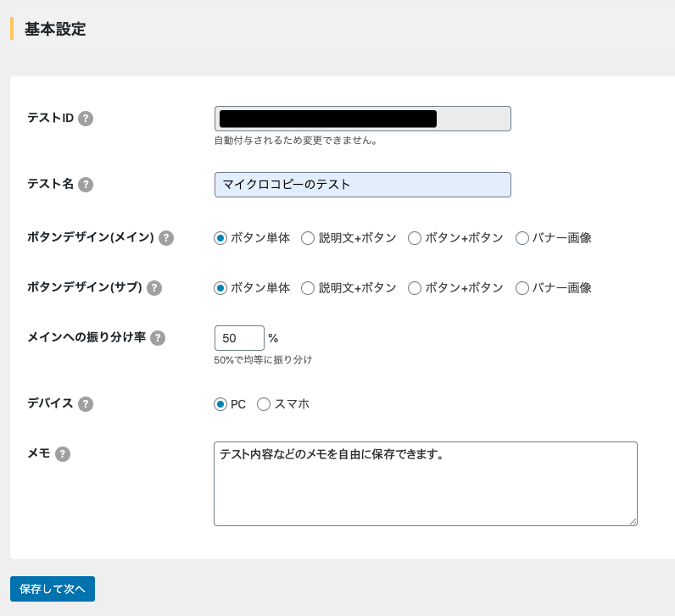675x616 pixels.
Task: Click the 保存して次へ button
Action: point(53,589)
